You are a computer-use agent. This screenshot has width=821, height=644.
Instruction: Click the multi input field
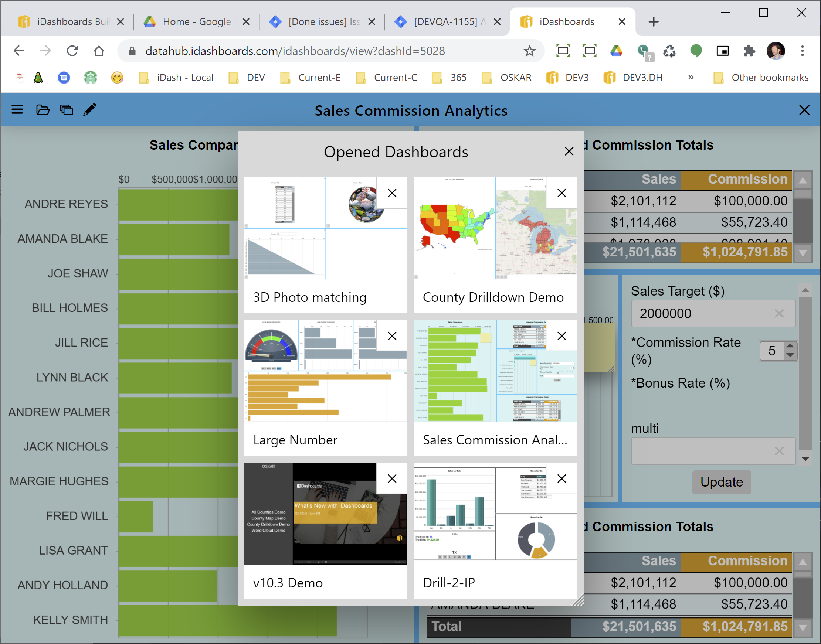pos(713,451)
